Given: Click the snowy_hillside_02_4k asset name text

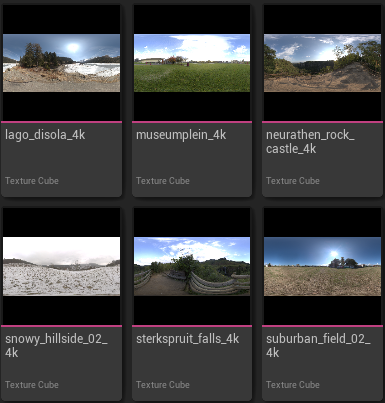Looking at the screenshot, I should tap(56, 346).
